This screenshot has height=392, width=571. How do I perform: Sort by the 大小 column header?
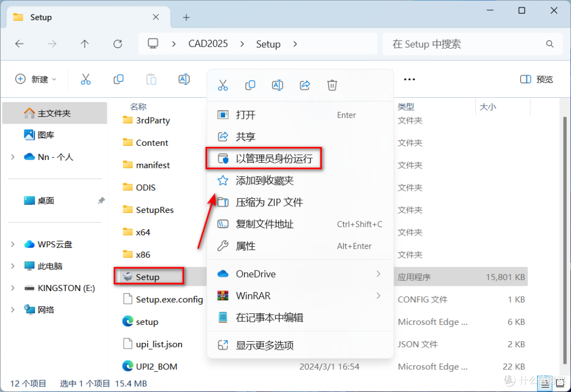pos(487,107)
